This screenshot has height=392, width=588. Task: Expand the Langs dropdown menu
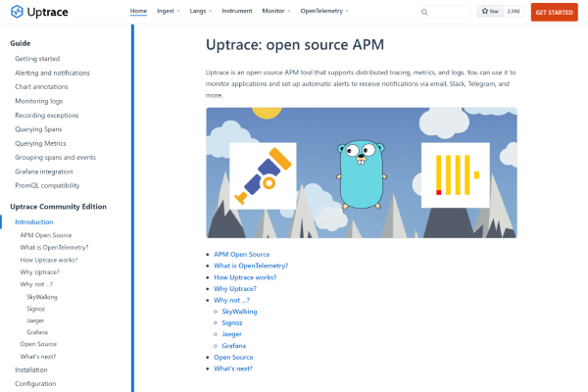coord(201,11)
